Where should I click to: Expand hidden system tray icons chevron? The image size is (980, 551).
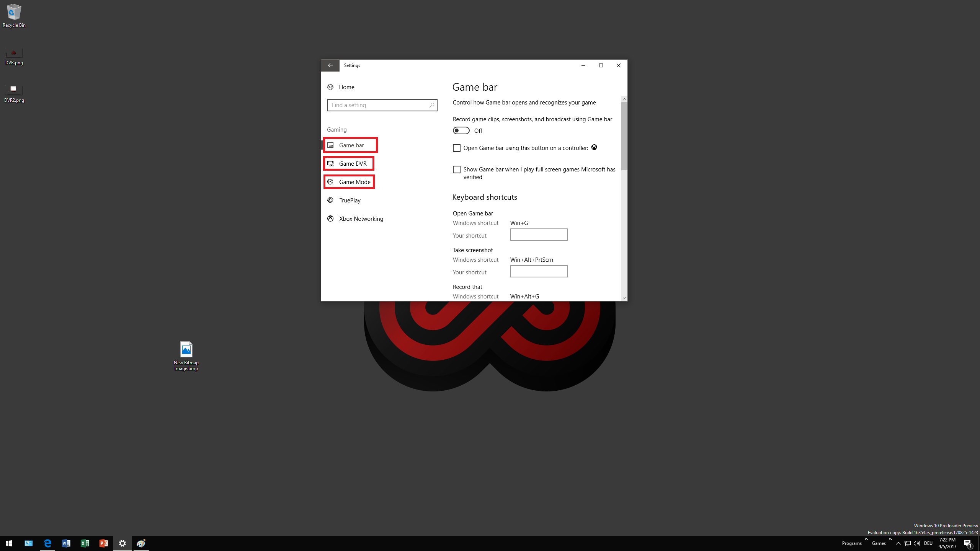(x=898, y=543)
